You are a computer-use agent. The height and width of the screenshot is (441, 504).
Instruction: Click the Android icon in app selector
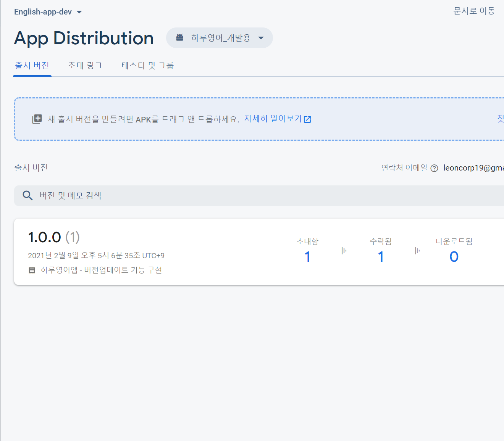pos(179,37)
